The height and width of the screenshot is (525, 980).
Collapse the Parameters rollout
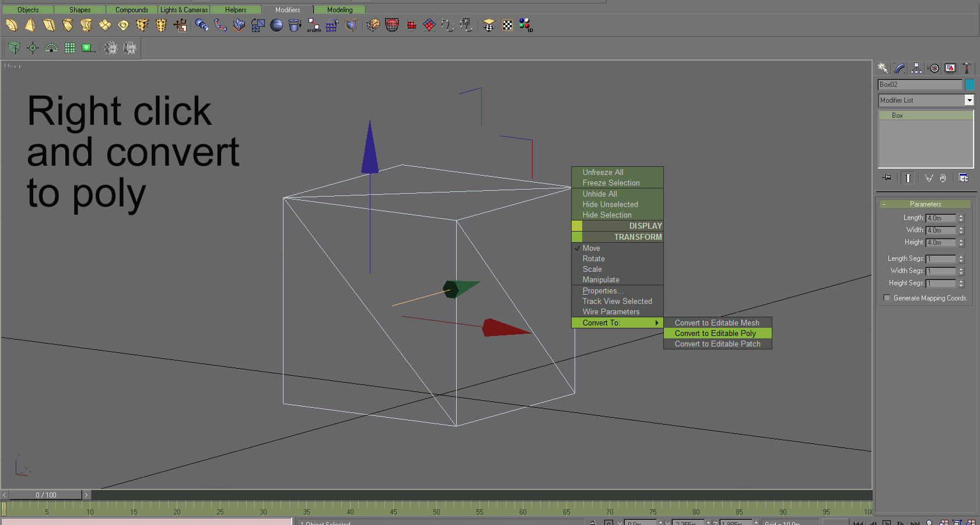[x=925, y=204]
